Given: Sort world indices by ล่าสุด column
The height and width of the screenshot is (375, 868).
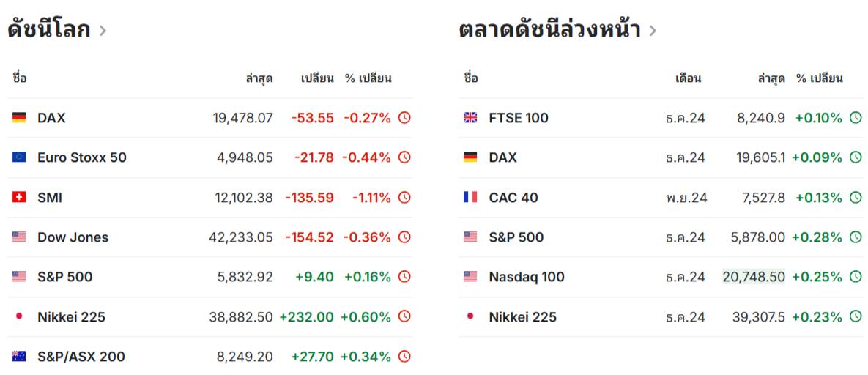Looking at the screenshot, I should (259, 78).
